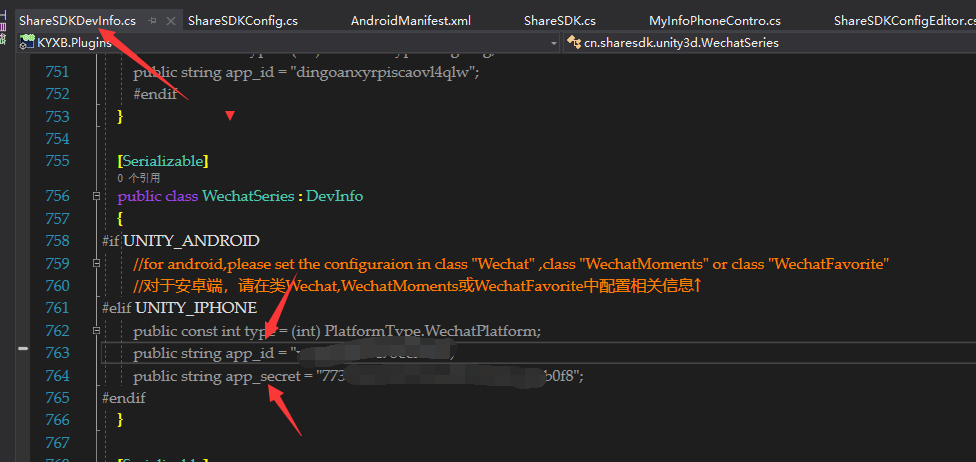This screenshot has width=976, height=462.
Task: Click line number 754 in the margin
Action: pos(57,138)
